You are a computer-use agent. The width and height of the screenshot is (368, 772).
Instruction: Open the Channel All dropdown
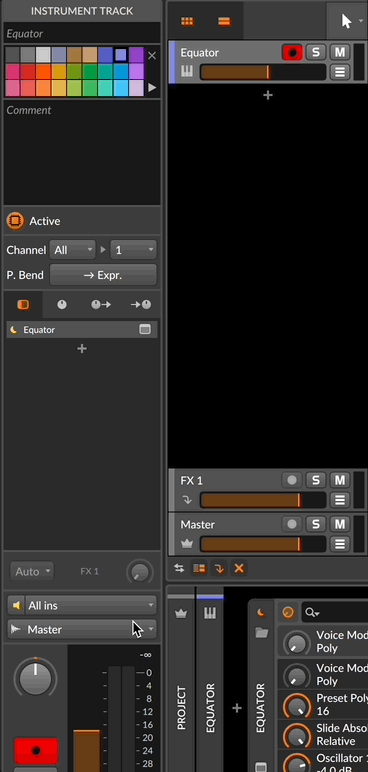pos(72,250)
